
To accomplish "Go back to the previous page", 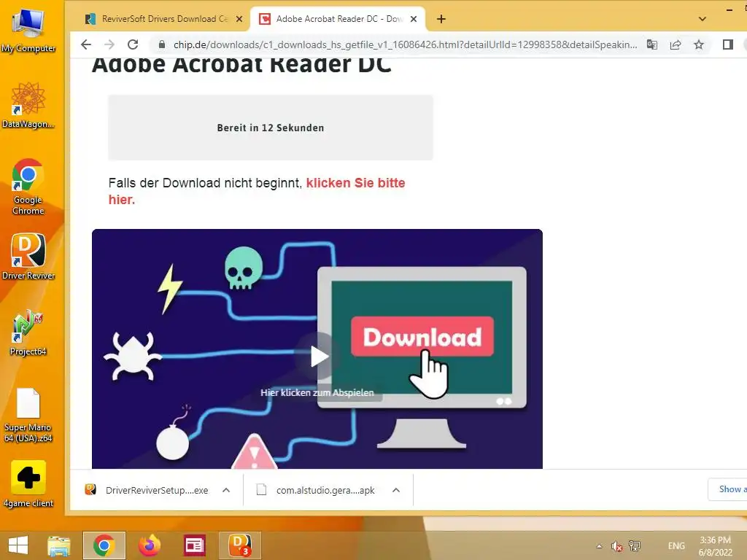I will 86,44.
